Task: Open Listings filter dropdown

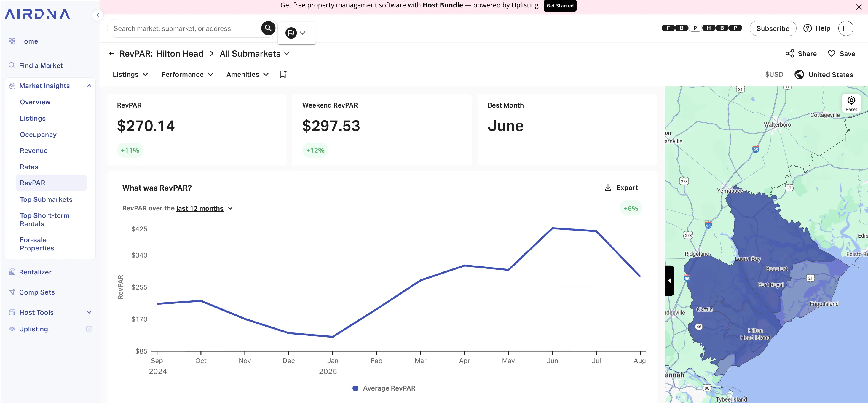Action: point(130,74)
